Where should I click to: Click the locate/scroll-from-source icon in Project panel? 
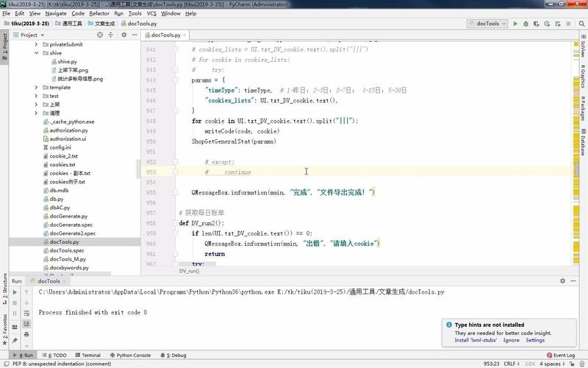pos(100,35)
